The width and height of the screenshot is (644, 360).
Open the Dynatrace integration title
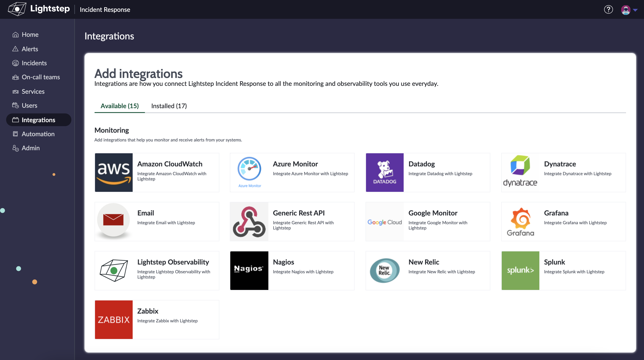tap(560, 164)
